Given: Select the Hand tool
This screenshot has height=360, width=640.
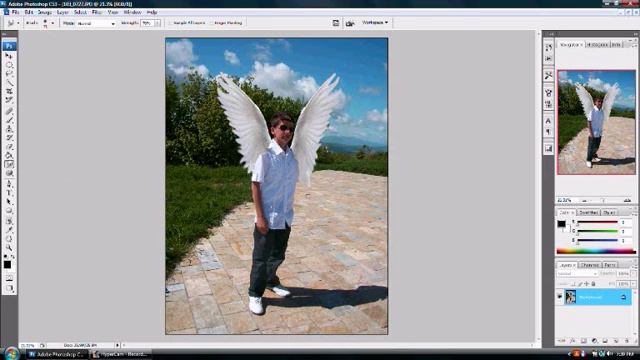Looking at the screenshot, I should coord(9,239).
